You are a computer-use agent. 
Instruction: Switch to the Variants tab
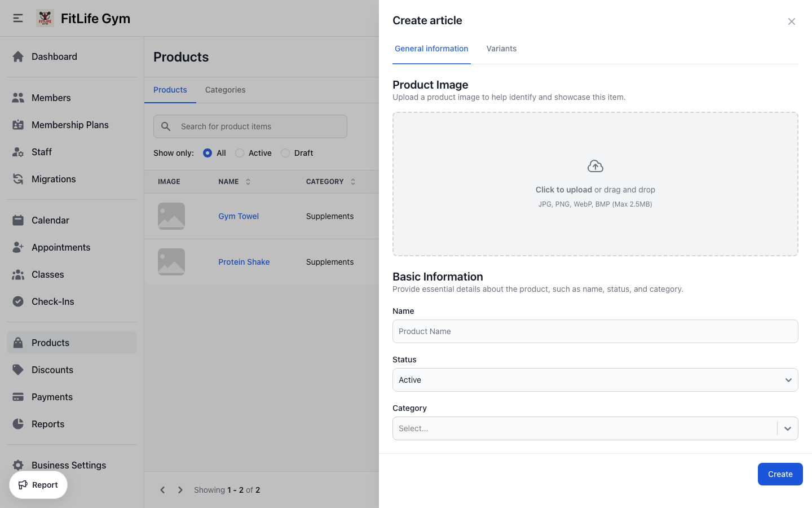tap(501, 49)
